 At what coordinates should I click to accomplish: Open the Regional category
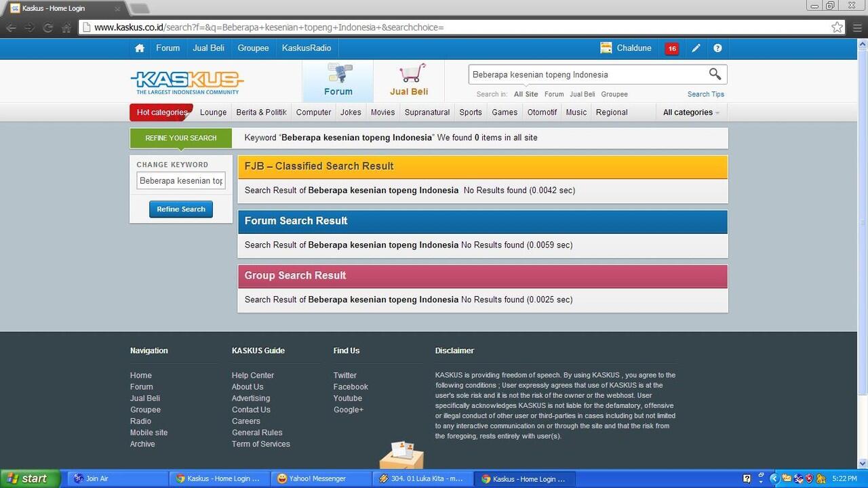pos(612,113)
